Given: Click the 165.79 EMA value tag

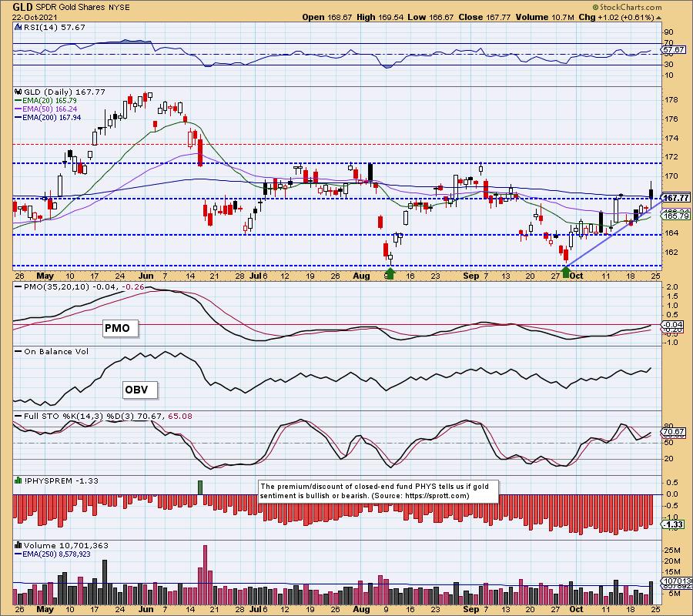Looking at the screenshot, I should (676, 216).
